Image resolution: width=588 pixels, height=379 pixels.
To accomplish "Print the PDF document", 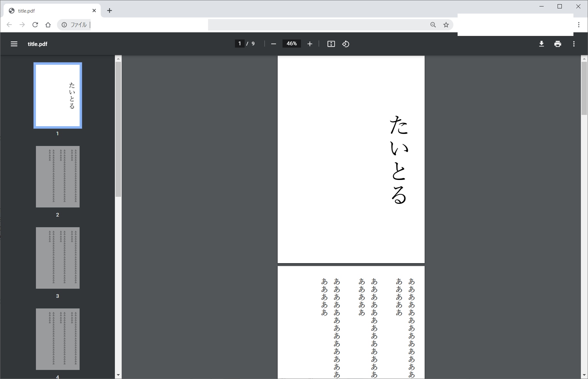I will pos(558,44).
